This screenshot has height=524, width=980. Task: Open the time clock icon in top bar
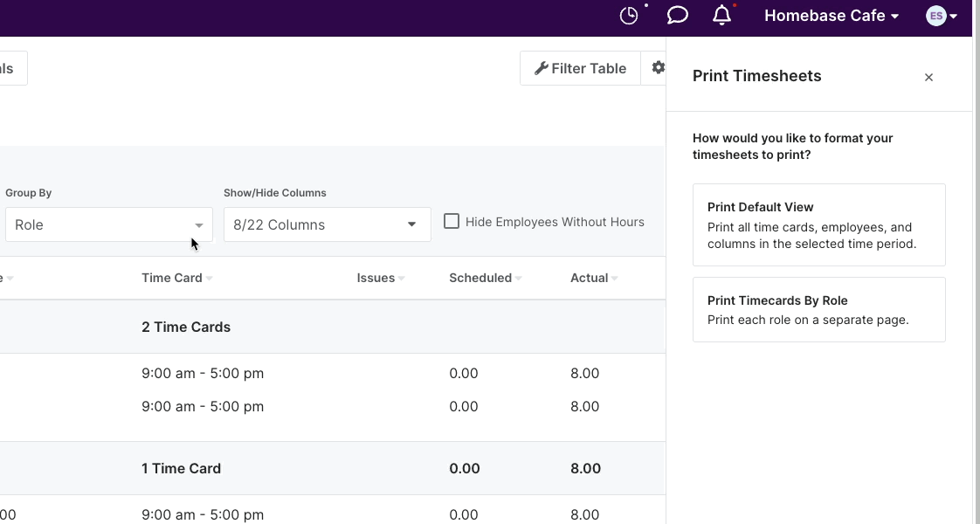coord(629,15)
